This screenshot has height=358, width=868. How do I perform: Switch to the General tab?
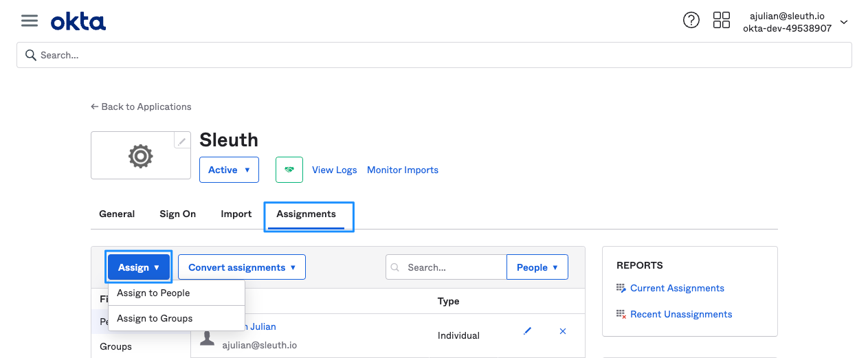(117, 214)
